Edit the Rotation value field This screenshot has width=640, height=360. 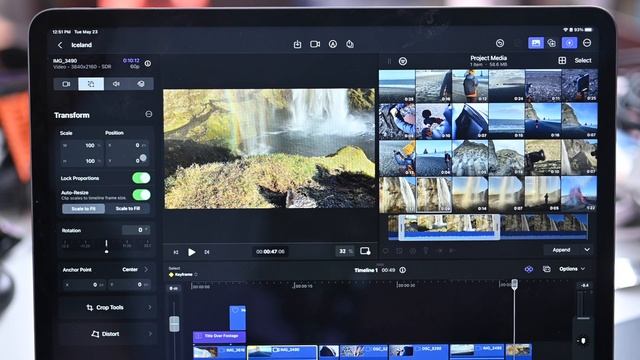click(x=136, y=230)
